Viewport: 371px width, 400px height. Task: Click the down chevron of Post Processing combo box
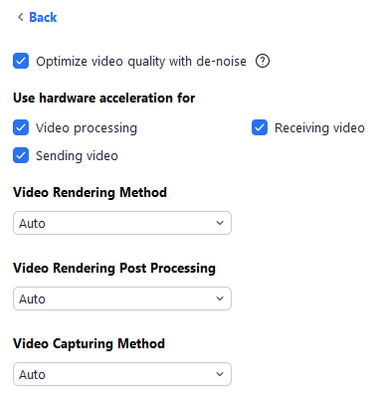pyautogui.click(x=220, y=299)
